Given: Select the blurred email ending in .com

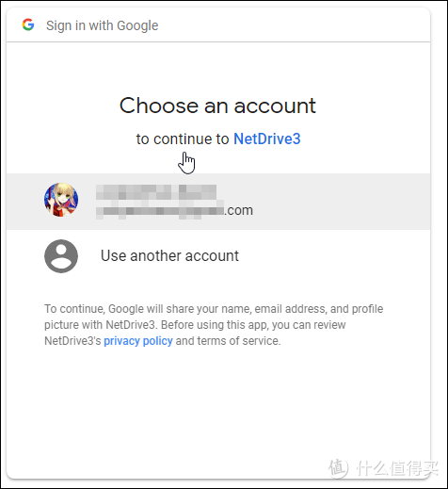Looking at the screenshot, I should click(x=174, y=210).
